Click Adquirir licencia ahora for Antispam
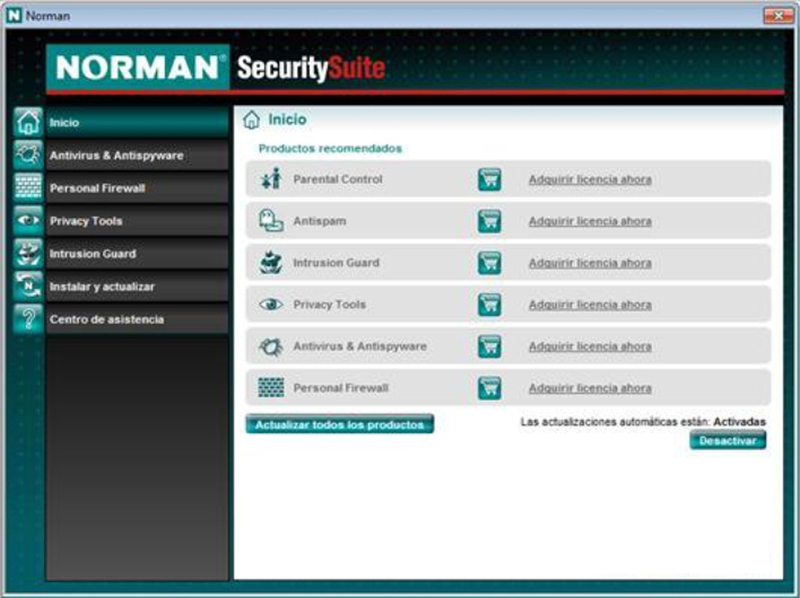Screen dimensions: 800x598 pos(590,221)
